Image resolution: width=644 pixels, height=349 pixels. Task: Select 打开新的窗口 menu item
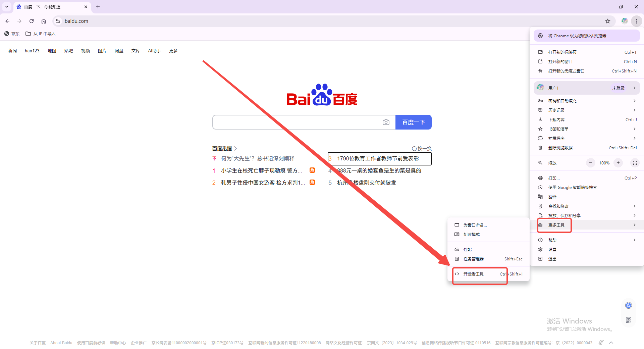tap(587, 61)
